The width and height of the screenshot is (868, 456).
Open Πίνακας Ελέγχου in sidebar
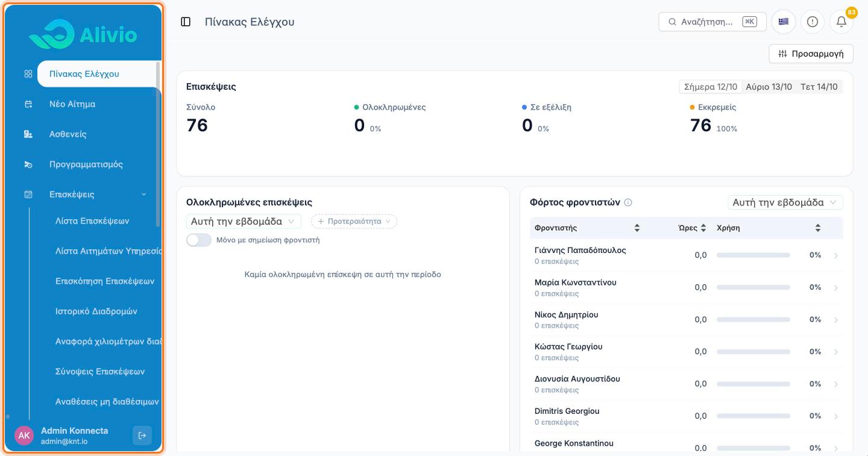(98, 74)
